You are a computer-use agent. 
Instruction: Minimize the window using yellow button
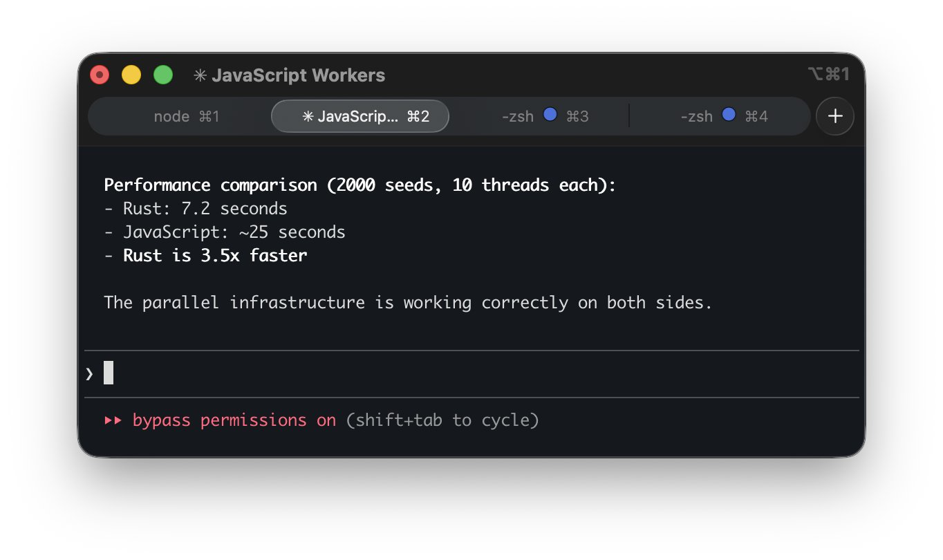[x=131, y=75]
